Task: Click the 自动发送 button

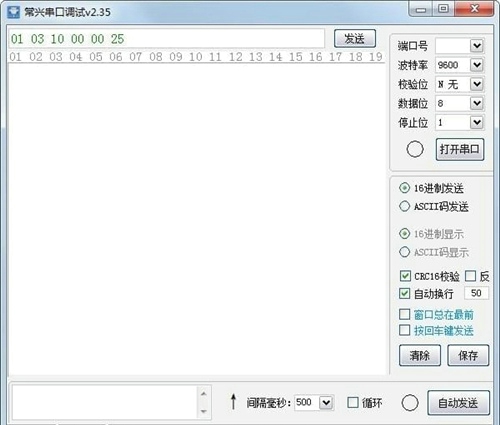Action: click(x=458, y=403)
